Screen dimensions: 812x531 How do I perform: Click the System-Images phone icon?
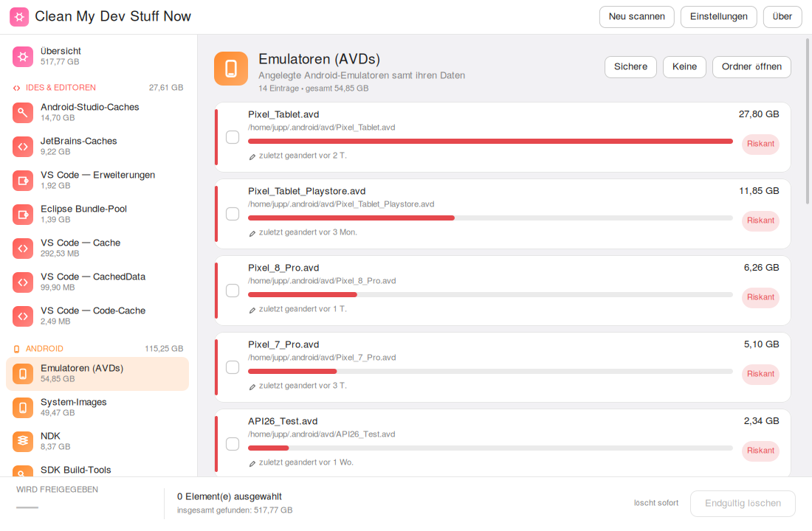(23, 408)
